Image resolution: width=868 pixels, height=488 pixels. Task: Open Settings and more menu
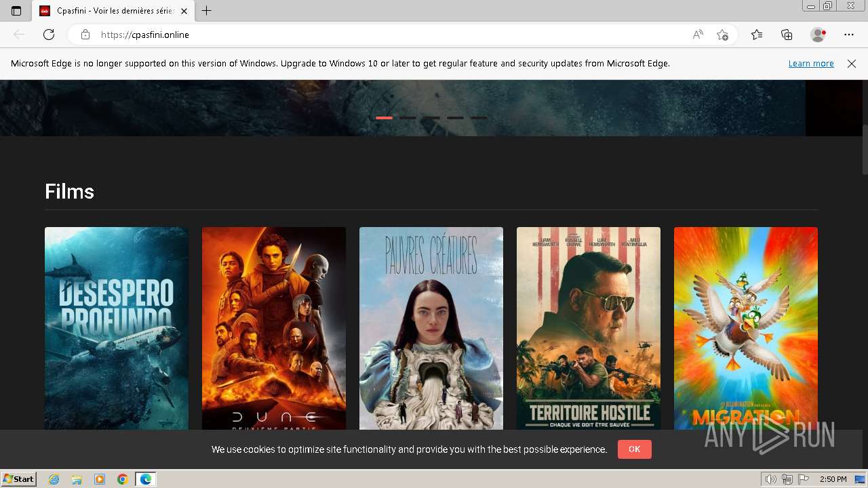coord(849,35)
